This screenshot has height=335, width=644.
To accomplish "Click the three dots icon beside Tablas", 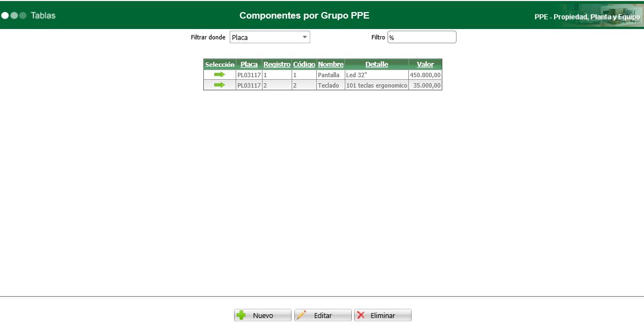I will 14,15.
